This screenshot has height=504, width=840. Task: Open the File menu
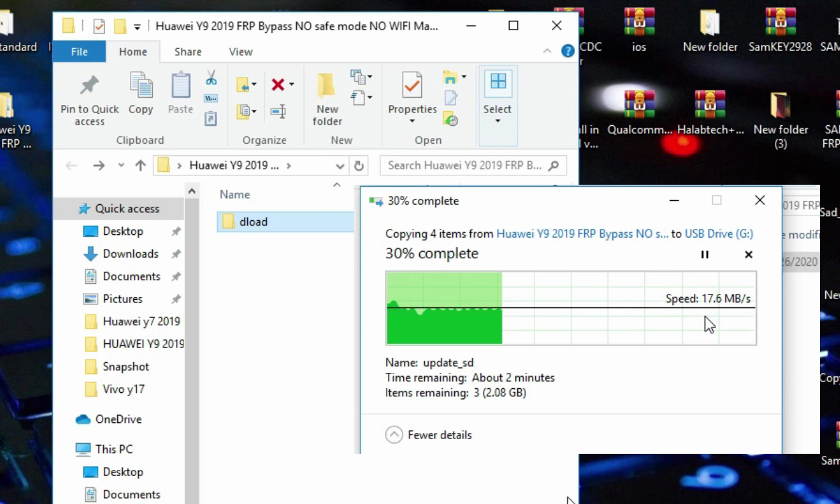[x=79, y=52]
